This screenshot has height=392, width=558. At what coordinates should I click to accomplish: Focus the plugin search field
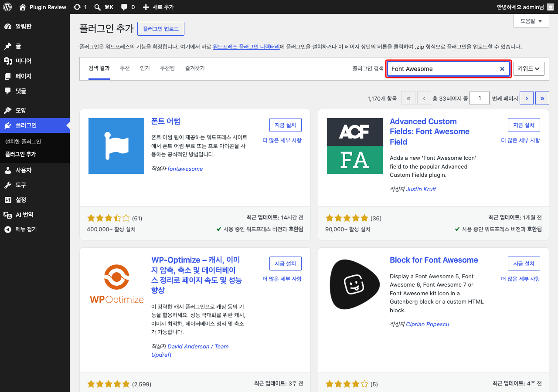tap(449, 69)
